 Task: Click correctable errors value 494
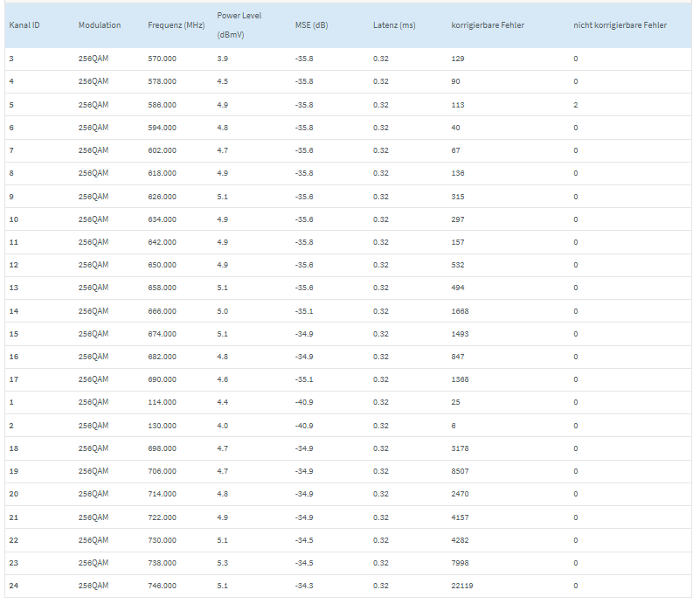(x=458, y=288)
